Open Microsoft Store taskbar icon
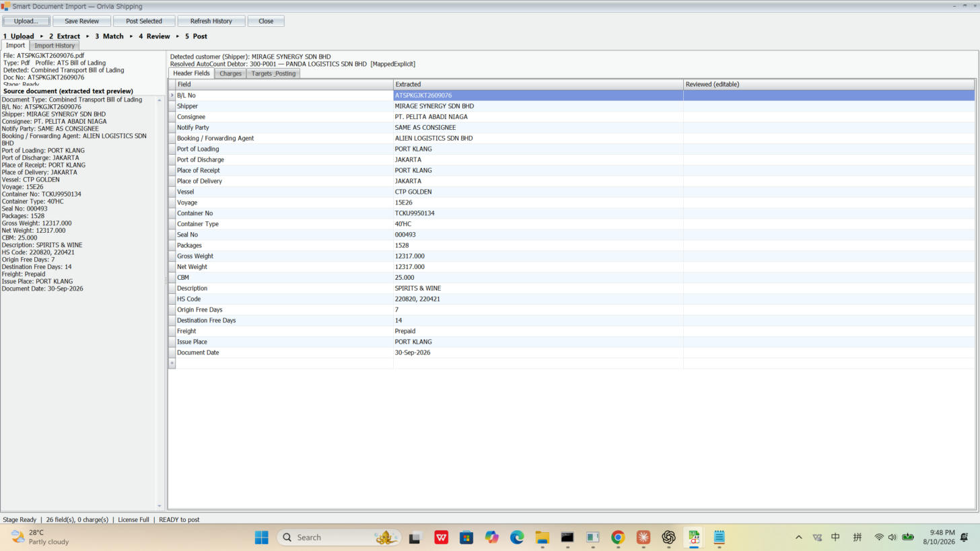Viewport: 980px width, 551px height. (466, 537)
